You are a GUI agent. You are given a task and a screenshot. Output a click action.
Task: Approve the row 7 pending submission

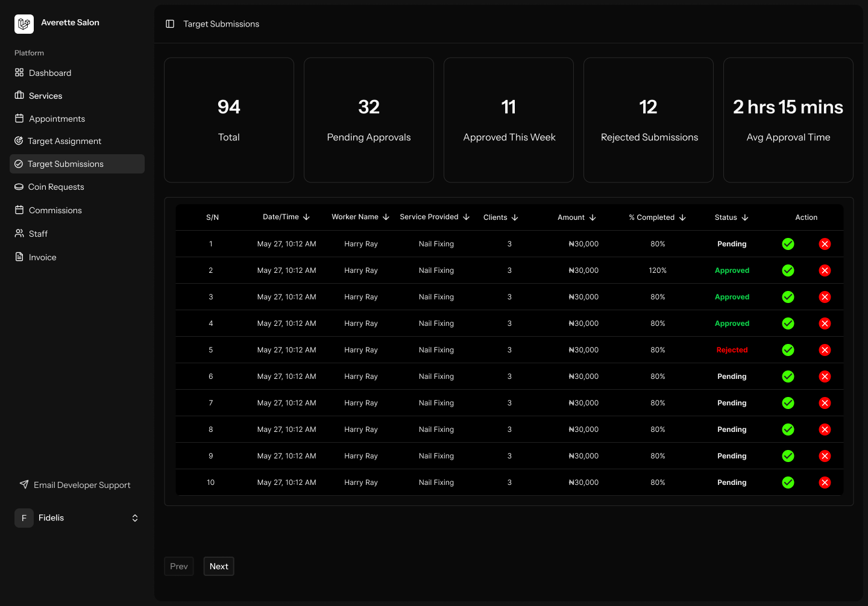coord(788,403)
